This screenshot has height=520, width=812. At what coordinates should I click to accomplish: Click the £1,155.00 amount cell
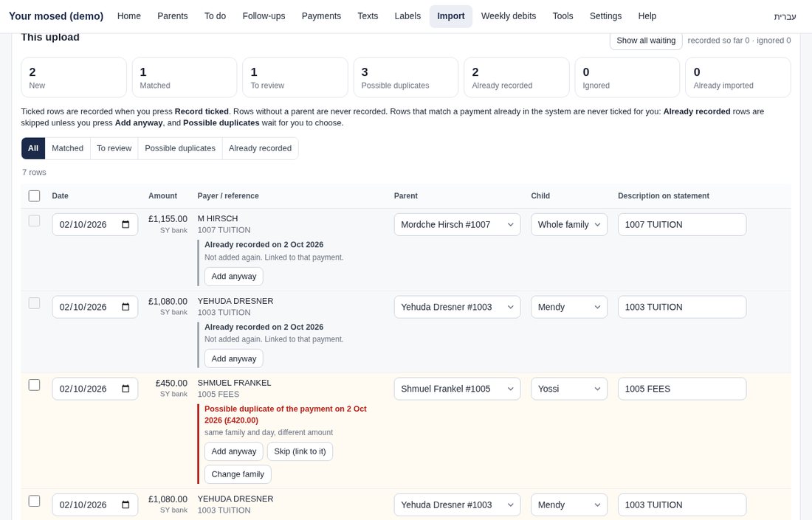click(168, 219)
